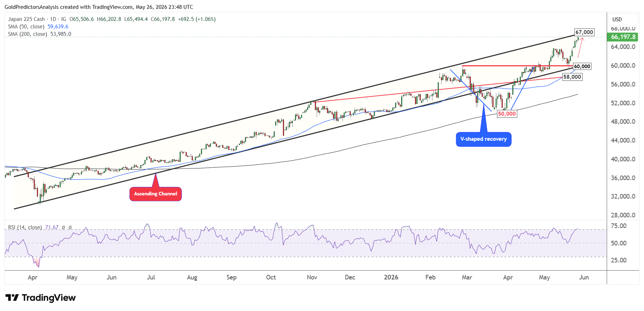The height and width of the screenshot is (311, 644).
Task: Select the 67,000 price label
Action: pyautogui.click(x=584, y=32)
